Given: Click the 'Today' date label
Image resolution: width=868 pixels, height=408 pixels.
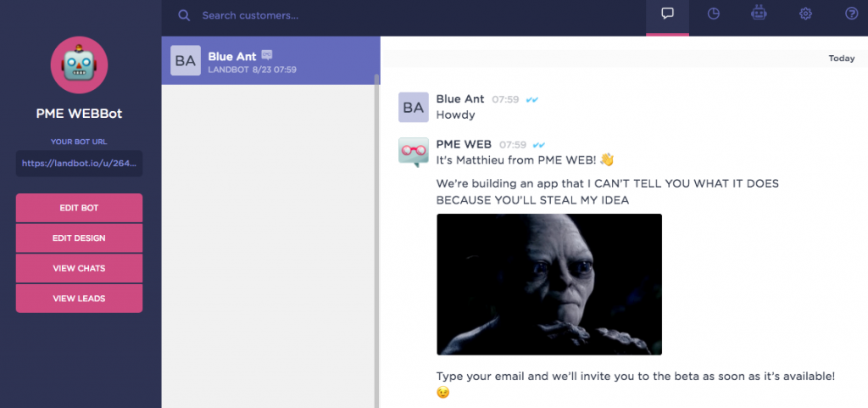Looking at the screenshot, I should [x=842, y=59].
